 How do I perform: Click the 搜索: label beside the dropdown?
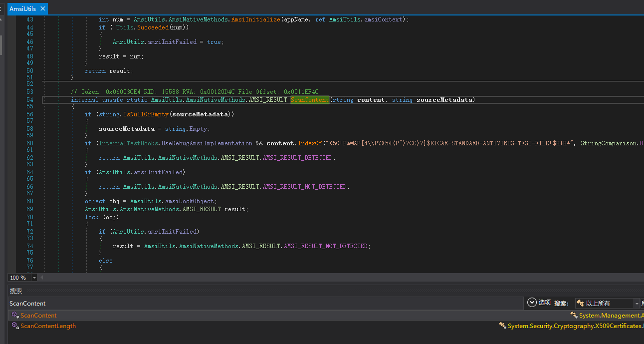[561, 303]
